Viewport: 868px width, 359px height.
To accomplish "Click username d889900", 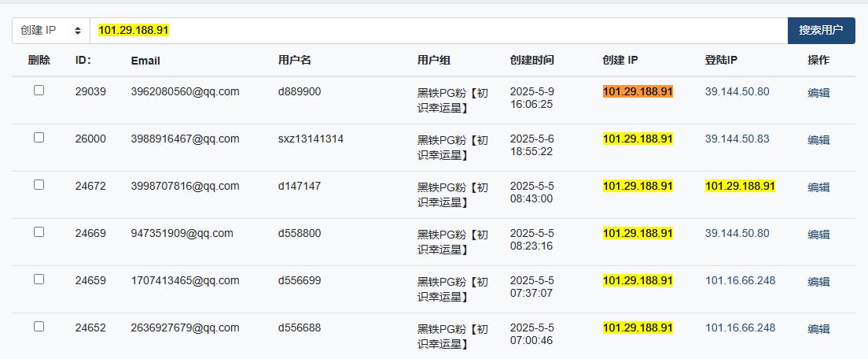I will click(x=299, y=91).
